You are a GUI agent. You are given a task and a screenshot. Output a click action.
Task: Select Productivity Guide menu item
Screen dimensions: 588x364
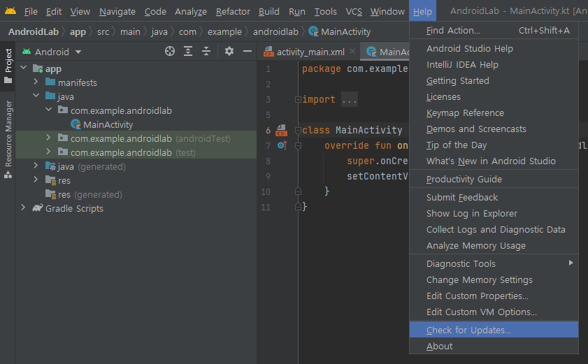(x=494, y=179)
